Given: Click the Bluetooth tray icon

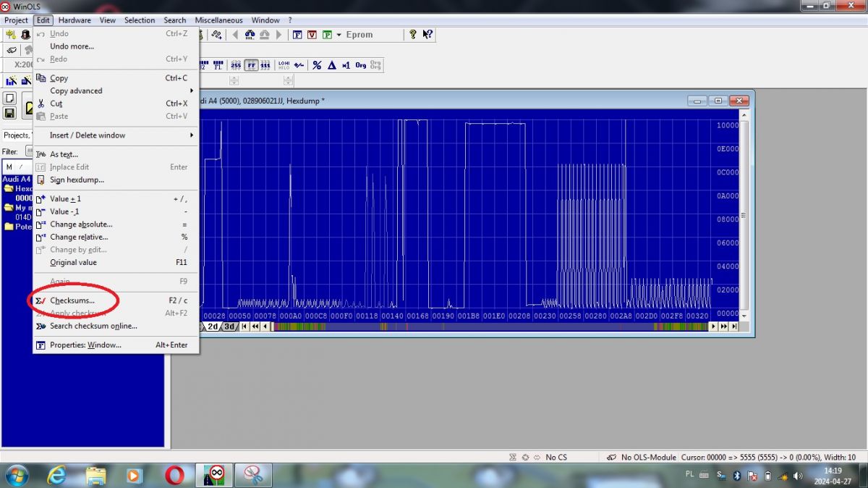Looking at the screenshot, I should [737, 476].
